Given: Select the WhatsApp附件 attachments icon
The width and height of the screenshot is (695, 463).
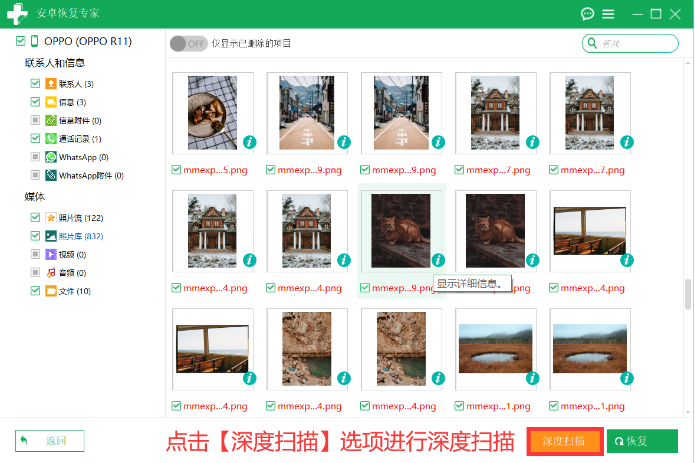Looking at the screenshot, I should point(51,175).
